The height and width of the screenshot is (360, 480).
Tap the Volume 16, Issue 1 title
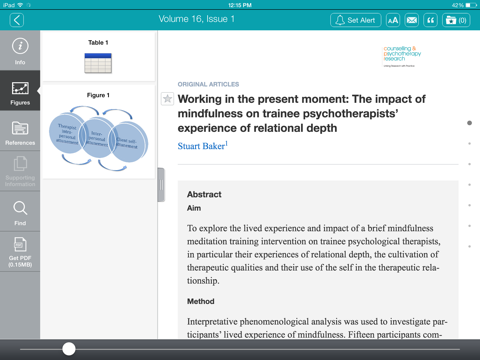click(196, 19)
